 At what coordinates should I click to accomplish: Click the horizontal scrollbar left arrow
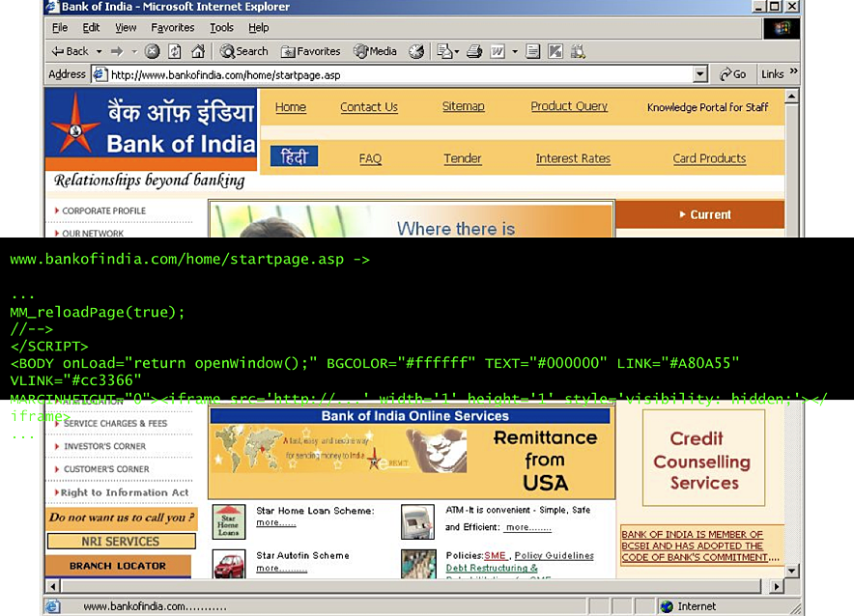[53, 587]
